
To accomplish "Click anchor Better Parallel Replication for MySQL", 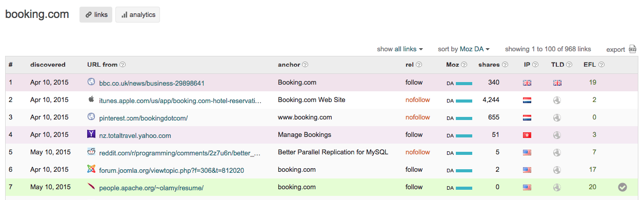I will coord(333,152).
